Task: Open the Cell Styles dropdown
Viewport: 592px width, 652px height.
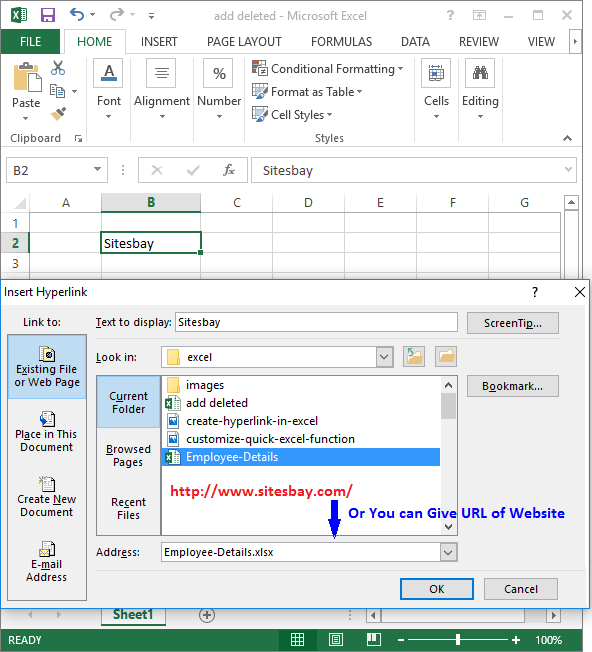Action: pos(292,114)
